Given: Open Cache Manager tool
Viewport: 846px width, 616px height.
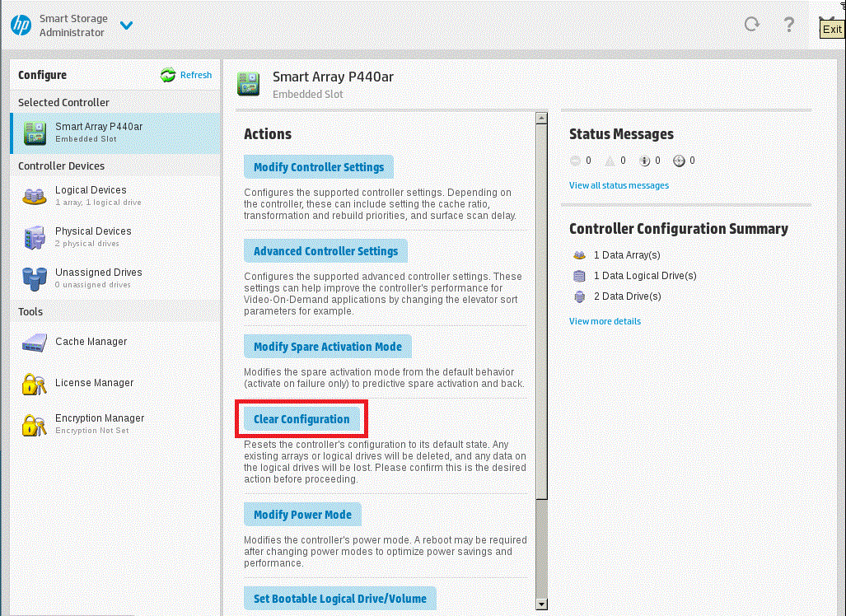Looking at the screenshot, I should [x=115, y=342].
